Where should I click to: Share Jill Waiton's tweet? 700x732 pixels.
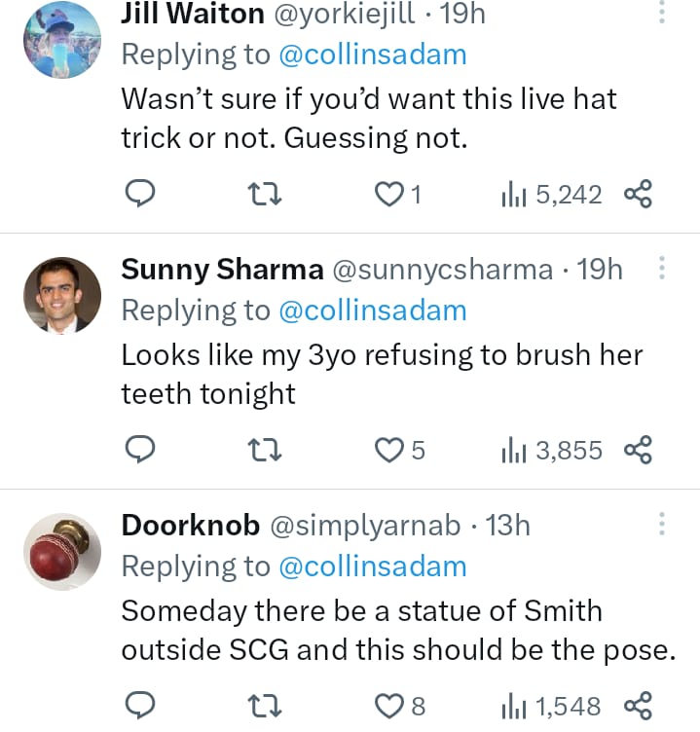tap(637, 195)
